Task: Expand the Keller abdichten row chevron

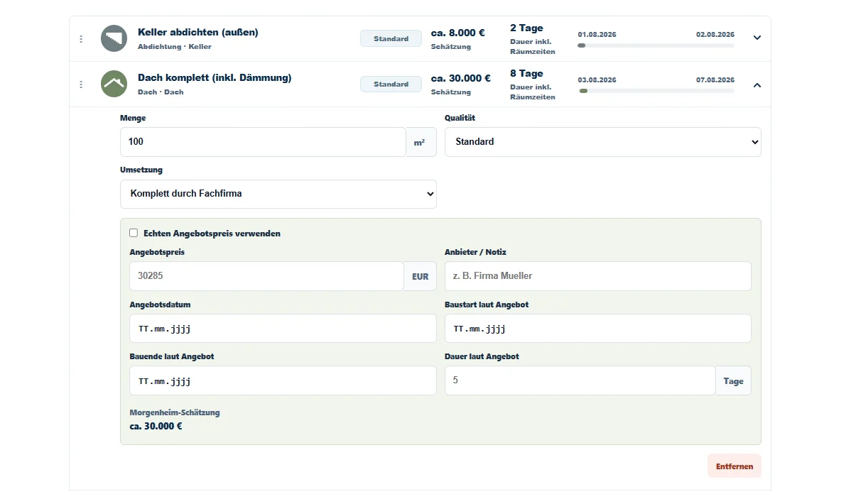Action: [757, 38]
